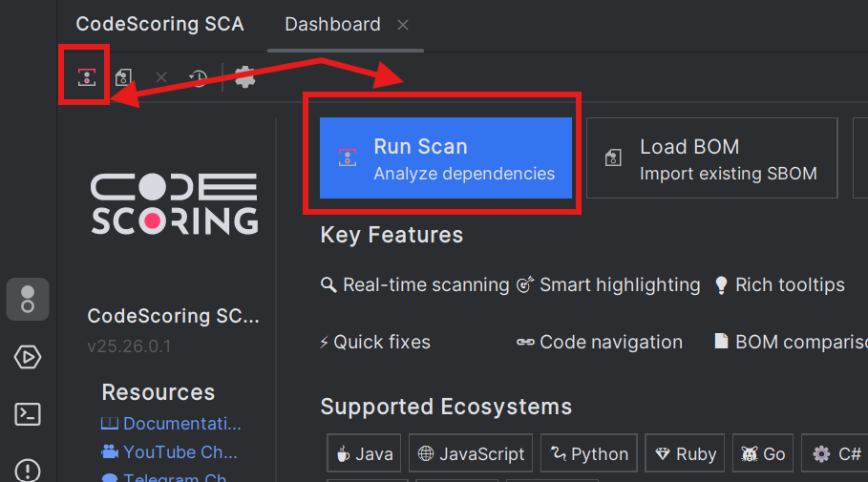Open settings gear in CodeScoring toolbar
This screenshot has height=482, width=868.
pyautogui.click(x=244, y=77)
